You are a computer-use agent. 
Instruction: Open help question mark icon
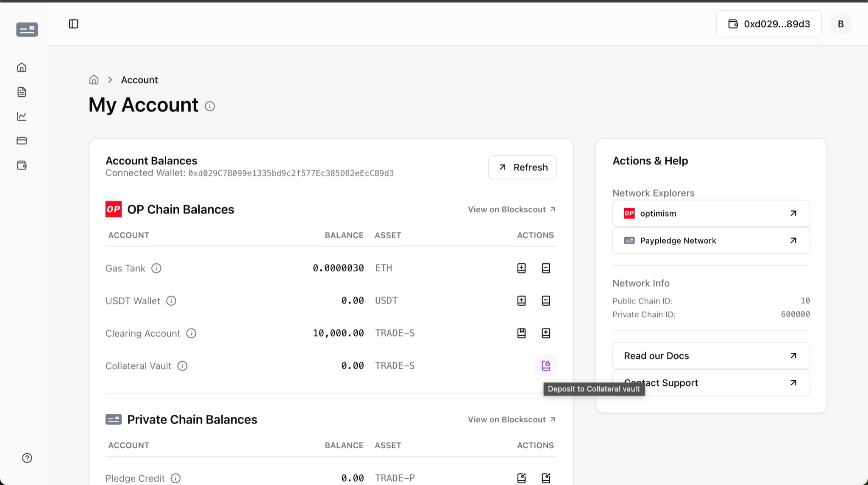tap(27, 458)
